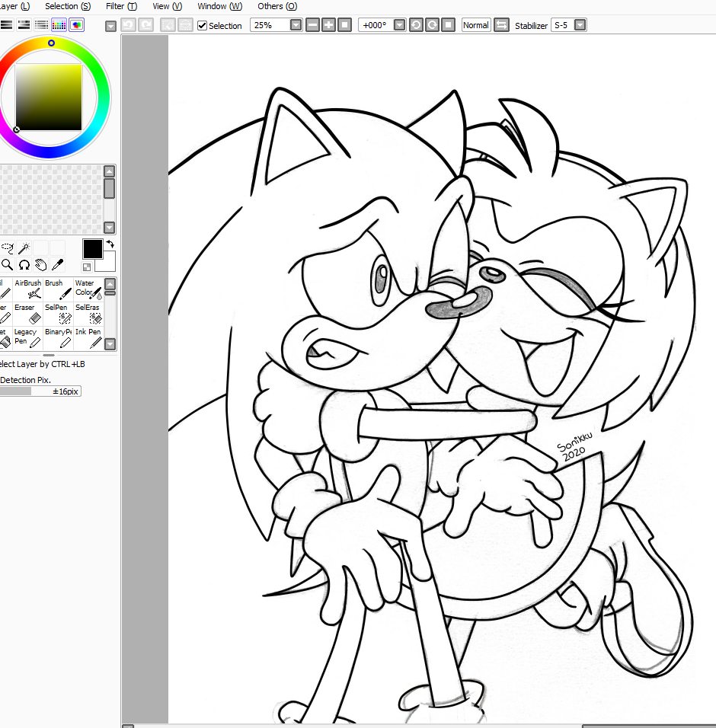This screenshot has height=728, width=716.
Task: Open the Others menu
Action: pyautogui.click(x=277, y=6)
